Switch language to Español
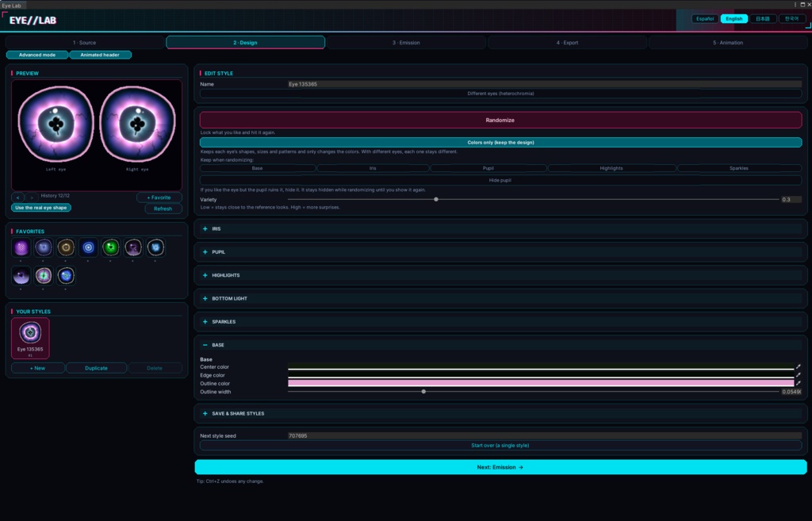This screenshot has height=521, width=812. click(705, 19)
